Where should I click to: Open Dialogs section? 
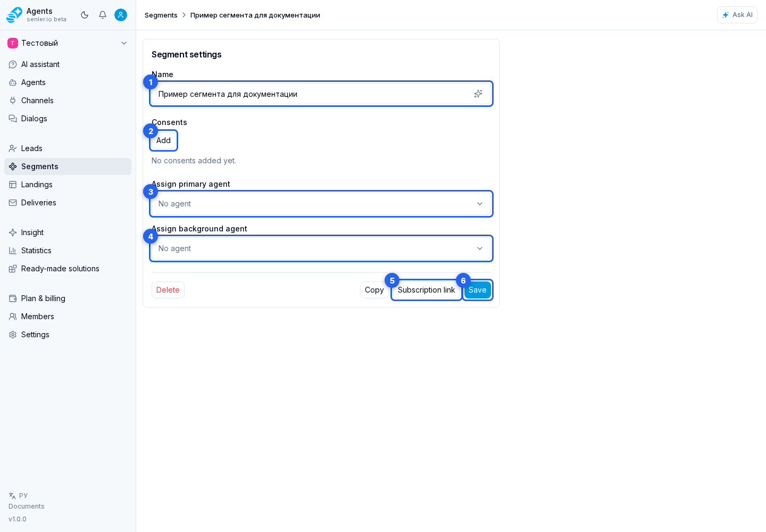coord(68,119)
